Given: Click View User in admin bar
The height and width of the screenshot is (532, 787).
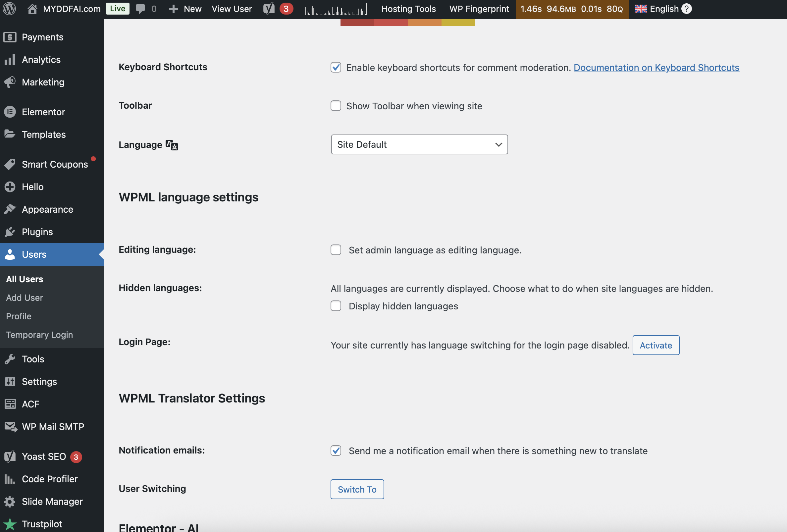Looking at the screenshot, I should click(232, 9).
